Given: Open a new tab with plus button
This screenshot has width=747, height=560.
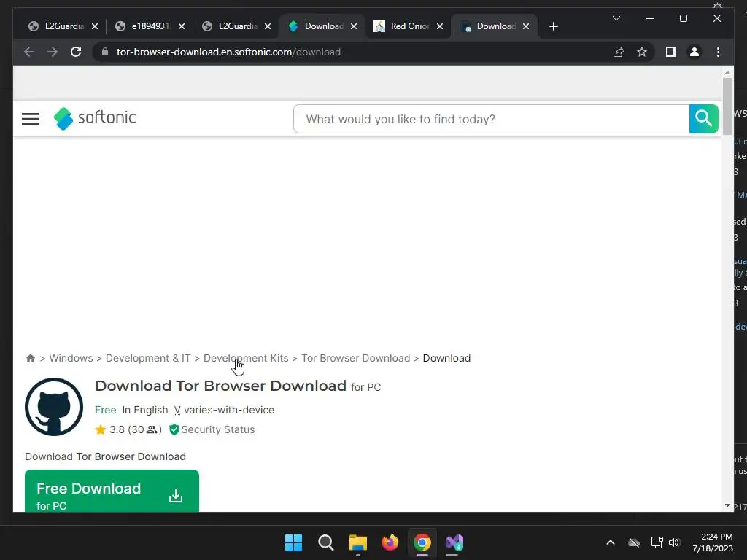Looking at the screenshot, I should coord(553,26).
